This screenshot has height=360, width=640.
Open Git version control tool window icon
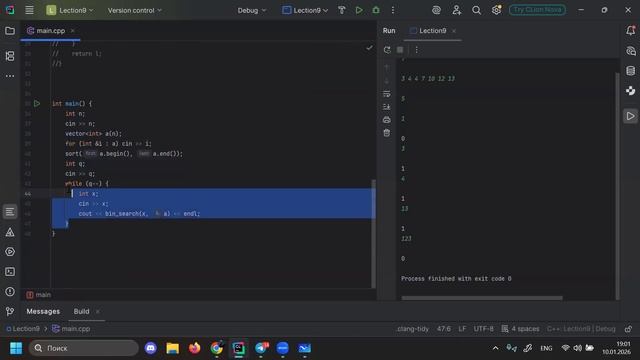[10, 312]
